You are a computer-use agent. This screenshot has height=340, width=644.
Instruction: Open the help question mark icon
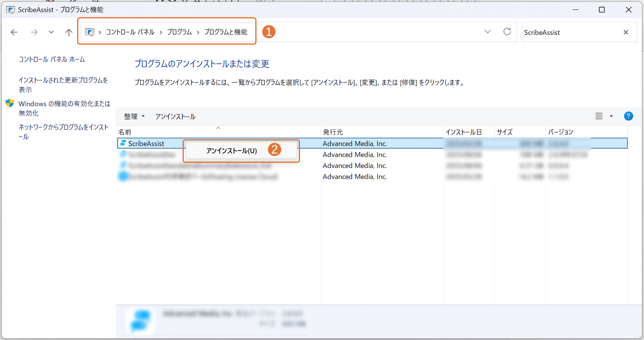[628, 116]
